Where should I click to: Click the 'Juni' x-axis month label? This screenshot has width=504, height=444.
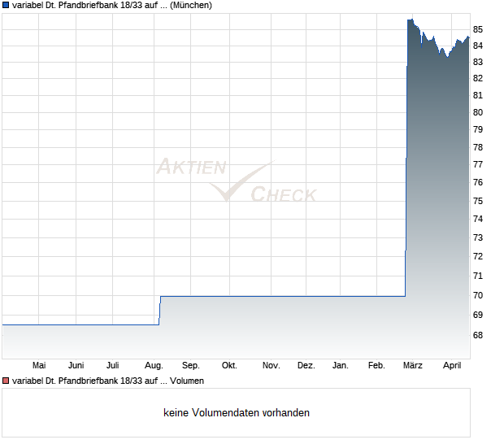pos(76,365)
